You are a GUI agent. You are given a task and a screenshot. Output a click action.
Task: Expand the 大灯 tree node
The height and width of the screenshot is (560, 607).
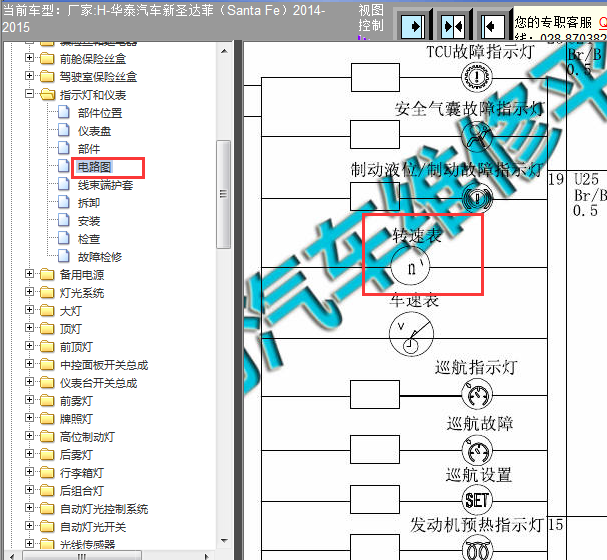tap(29, 310)
